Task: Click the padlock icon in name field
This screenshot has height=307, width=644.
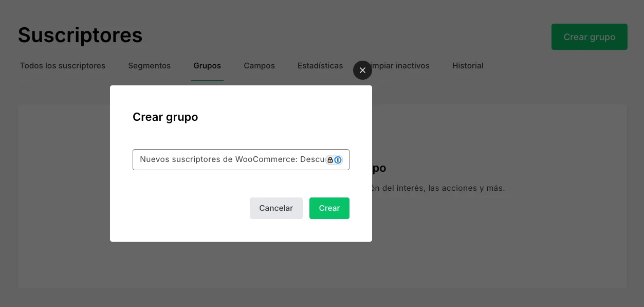Action: click(x=330, y=160)
